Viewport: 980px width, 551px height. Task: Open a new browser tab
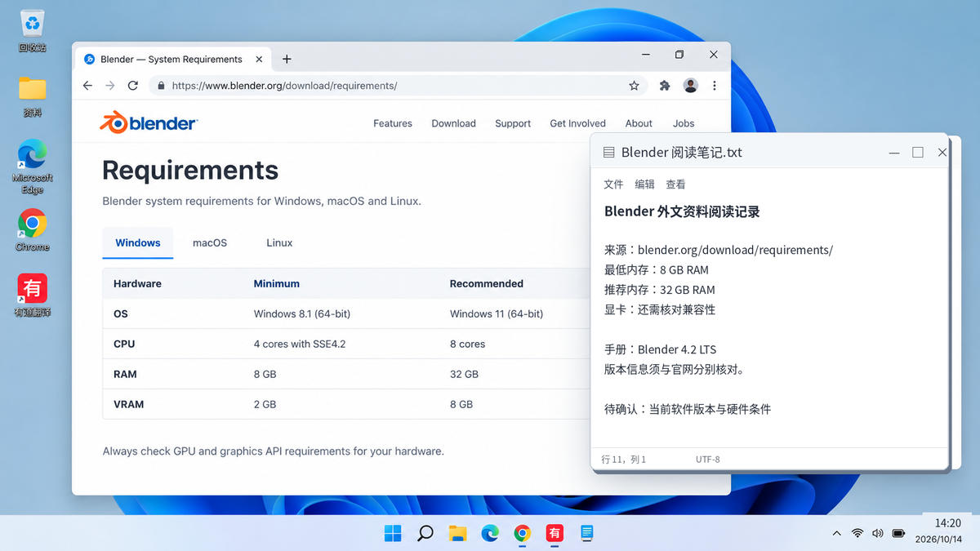tap(287, 59)
